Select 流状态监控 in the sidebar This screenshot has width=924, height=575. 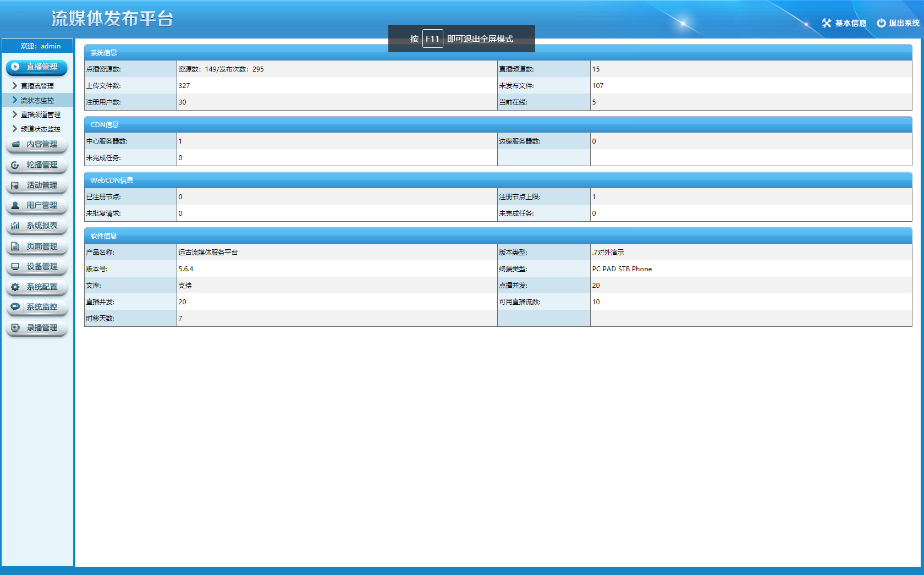tap(37, 100)
